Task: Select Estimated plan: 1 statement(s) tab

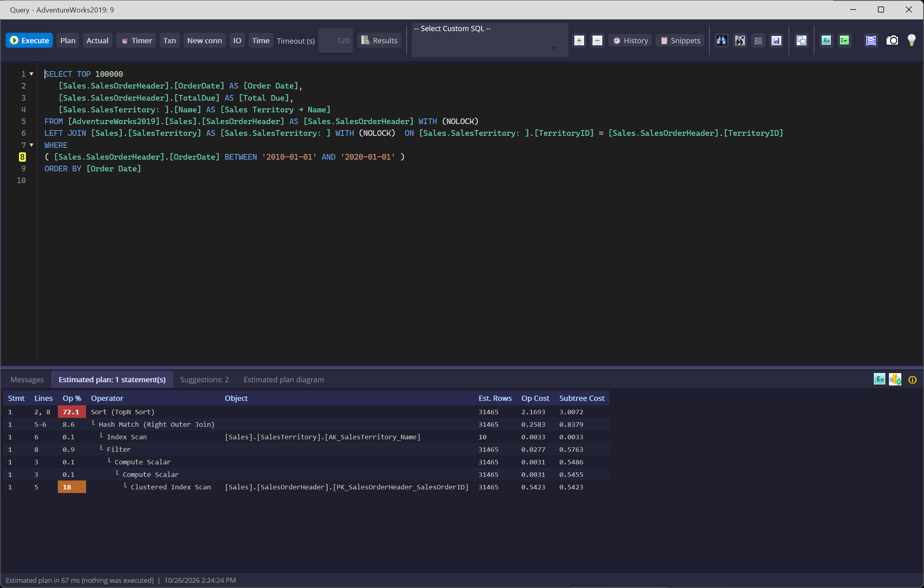Action: (x=112, y=379)
